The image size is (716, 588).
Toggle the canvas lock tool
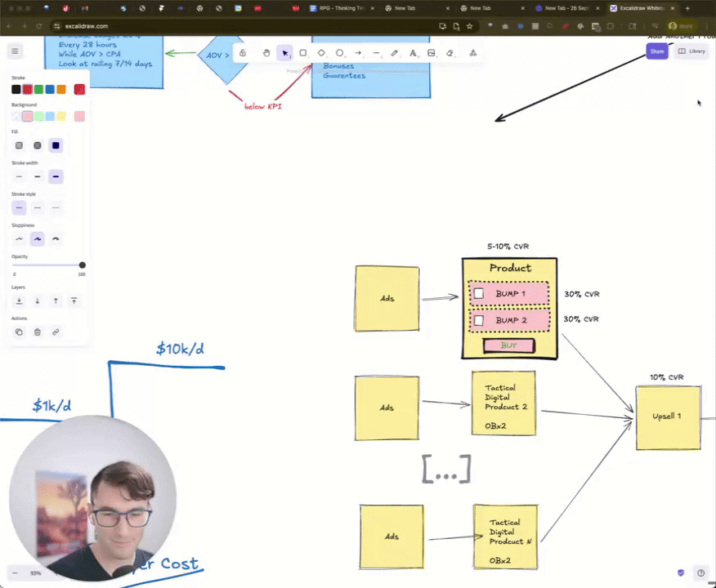[x=243, y=53]
